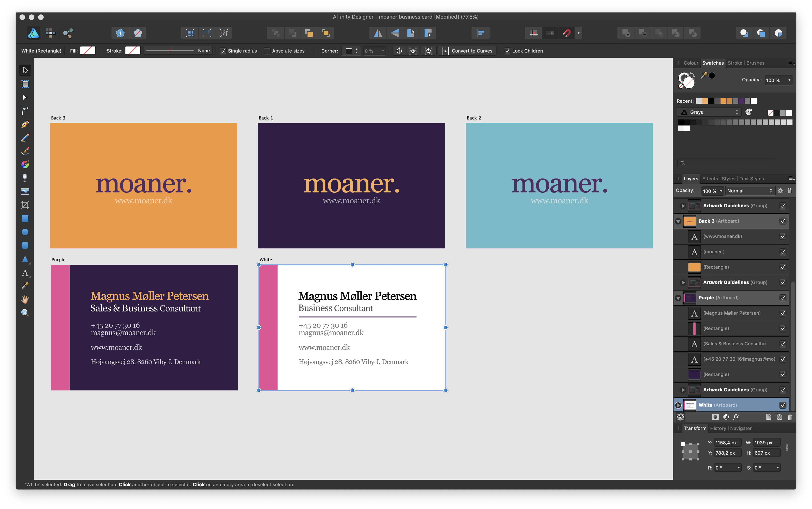Collapse the Back 3 artboard layer
812x509 pixels.
click(678, 221)
